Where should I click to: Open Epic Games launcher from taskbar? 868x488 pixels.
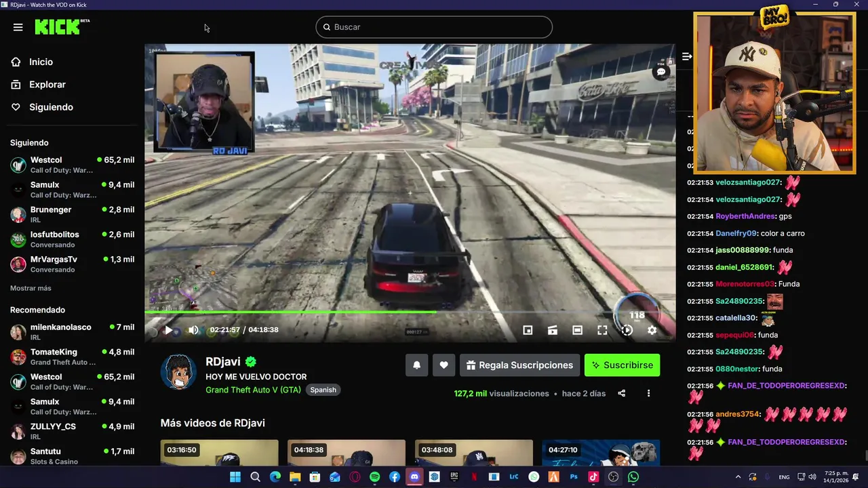tap(454, 477)
